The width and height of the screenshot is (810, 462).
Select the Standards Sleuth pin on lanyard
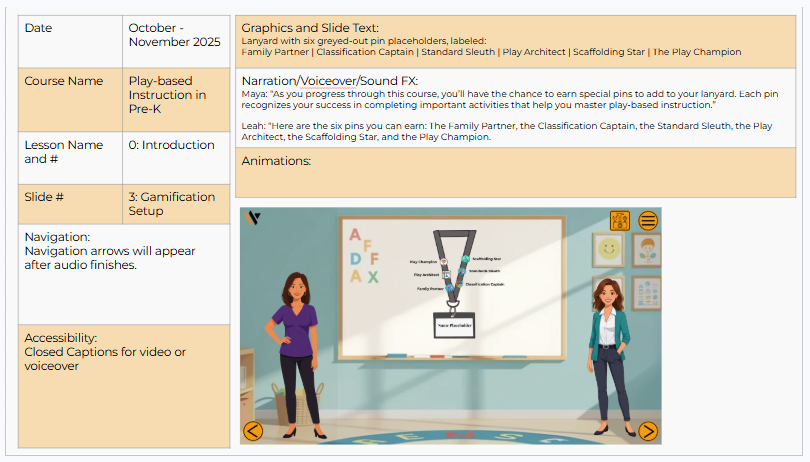(462, 271)
